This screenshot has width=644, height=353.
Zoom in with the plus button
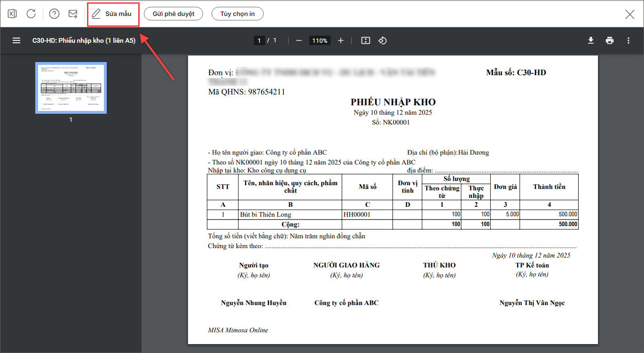point(341,40)
